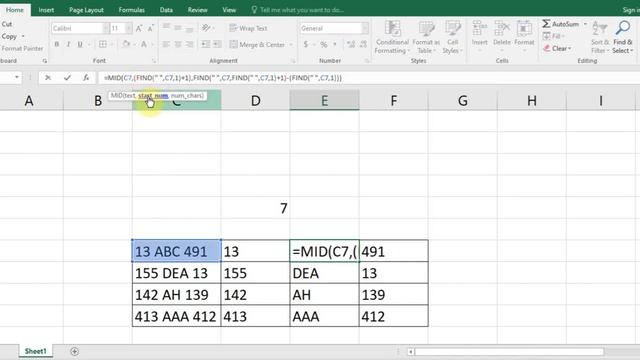The width and height of the screenshot is (640, 360).
Task: Increase the cell indent
Action: [217, 44]
